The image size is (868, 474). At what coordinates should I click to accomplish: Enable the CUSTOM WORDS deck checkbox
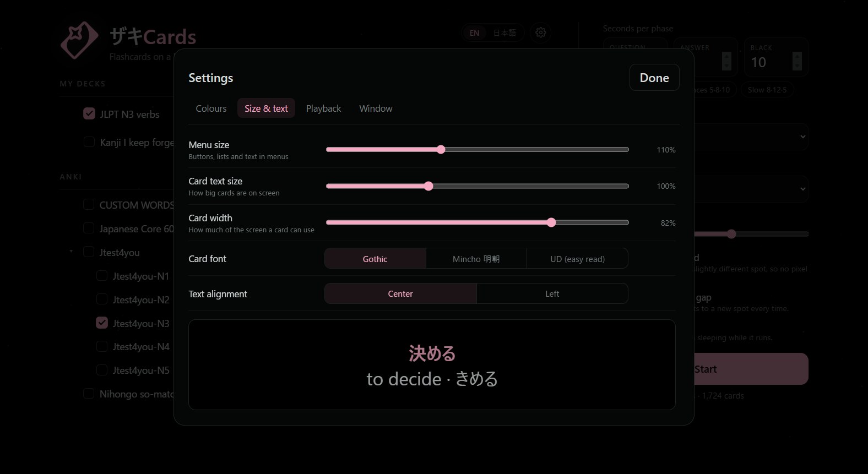(x=89, y=204)
